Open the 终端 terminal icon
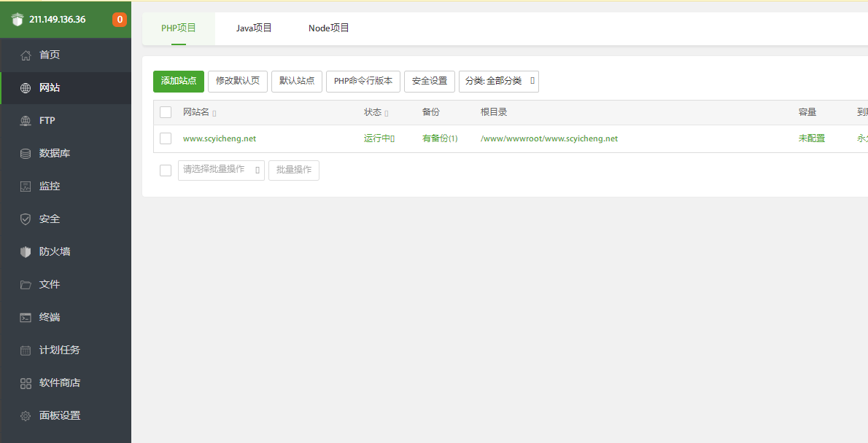 26,318
